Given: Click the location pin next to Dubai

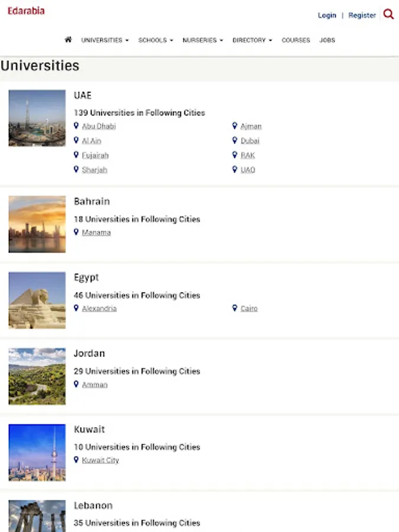Looking at the screenshot, I should coord(235,141).
